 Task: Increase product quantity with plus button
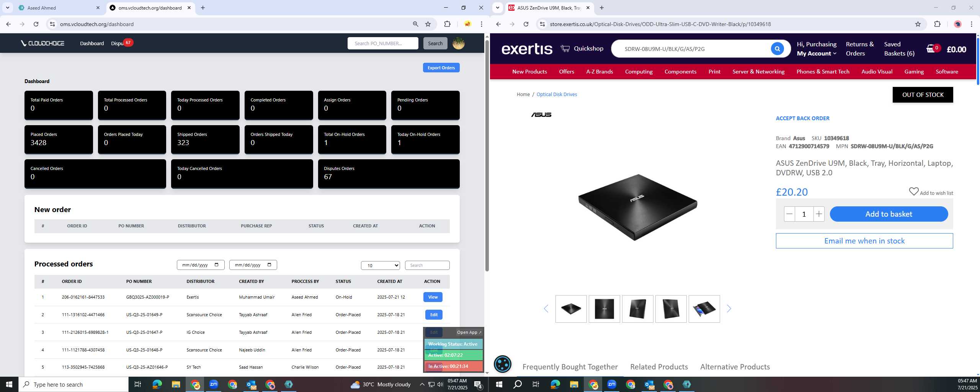tap(818, 214)
